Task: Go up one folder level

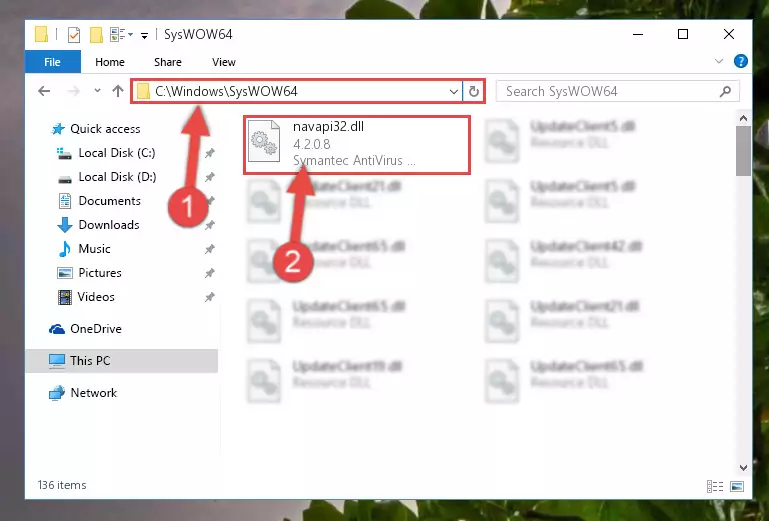Action: click(118, 91)
